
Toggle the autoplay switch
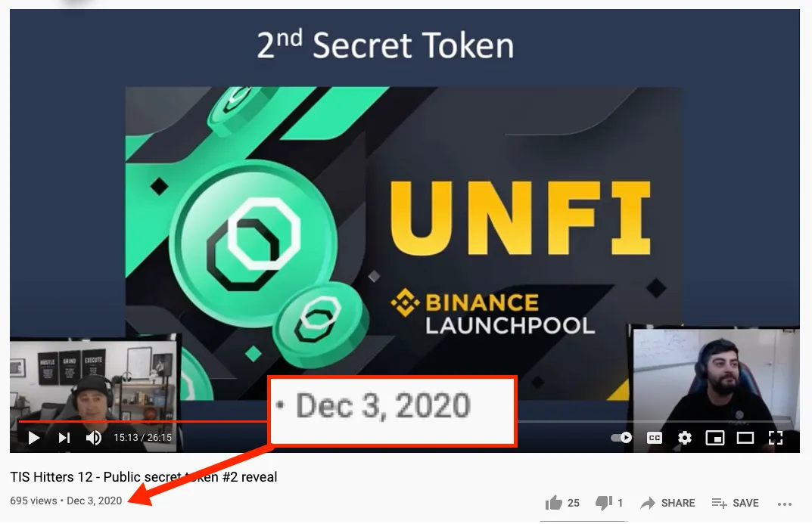pyautogui.click(x=621, y=438)
